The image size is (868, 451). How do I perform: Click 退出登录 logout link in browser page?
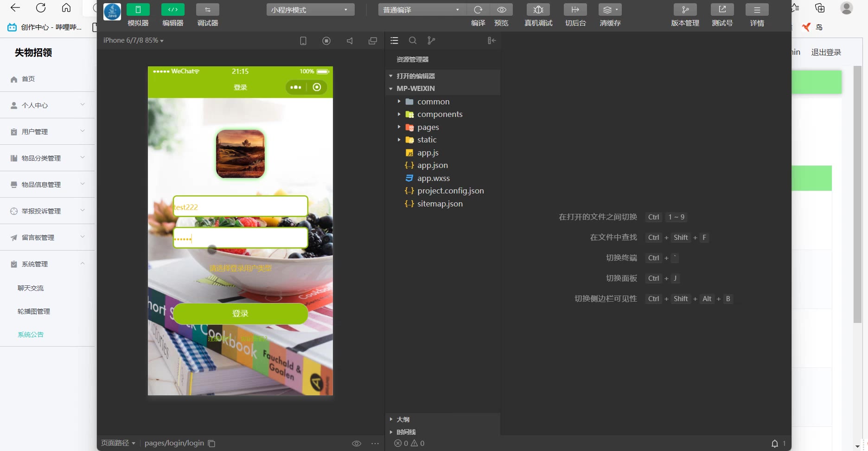pos(826,52)
